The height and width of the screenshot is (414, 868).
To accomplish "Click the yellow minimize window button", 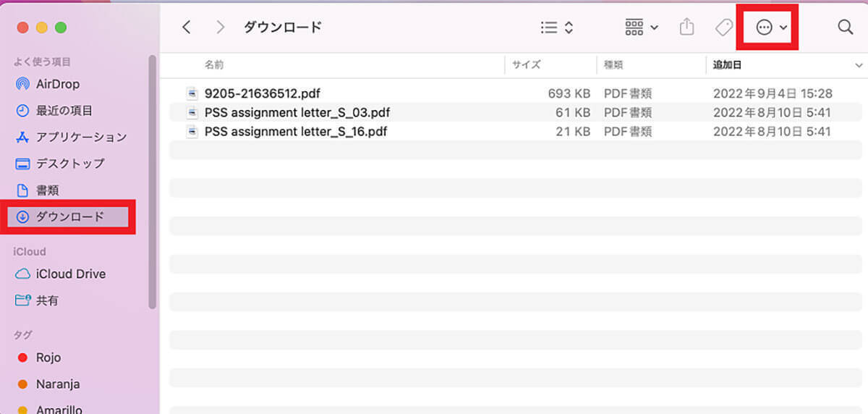I will click(x=42, y=28).
